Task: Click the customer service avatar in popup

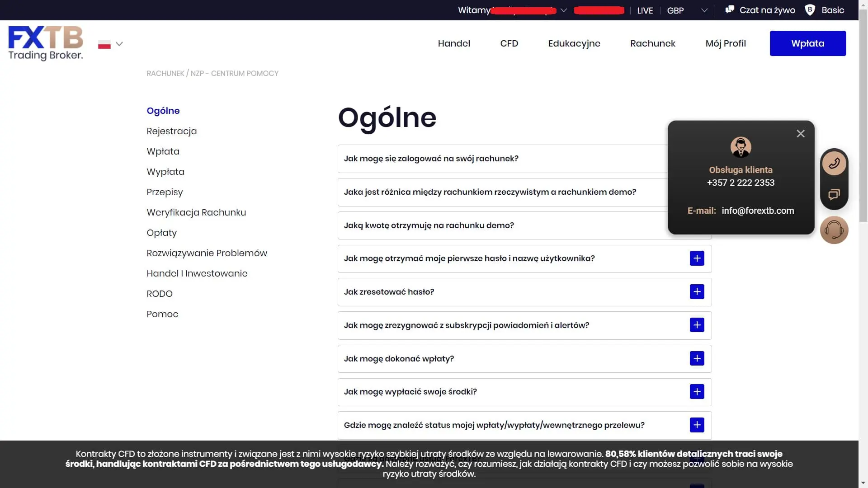Action: 741,147
